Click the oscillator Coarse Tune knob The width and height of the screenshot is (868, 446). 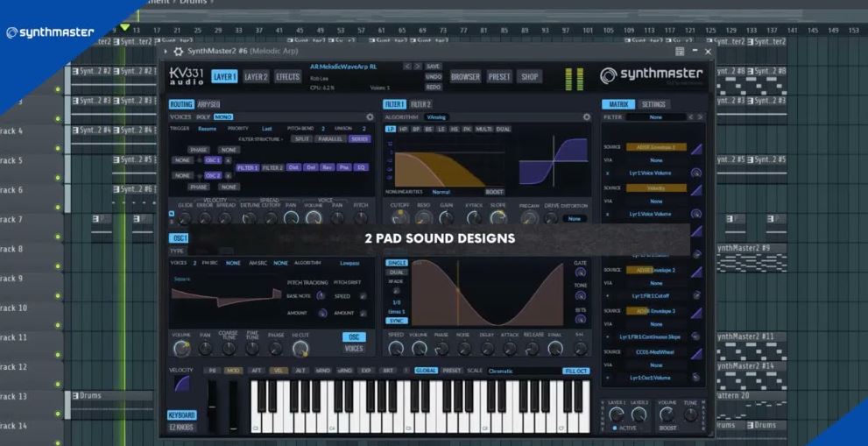pyautogui.click(x=229, y=349)
